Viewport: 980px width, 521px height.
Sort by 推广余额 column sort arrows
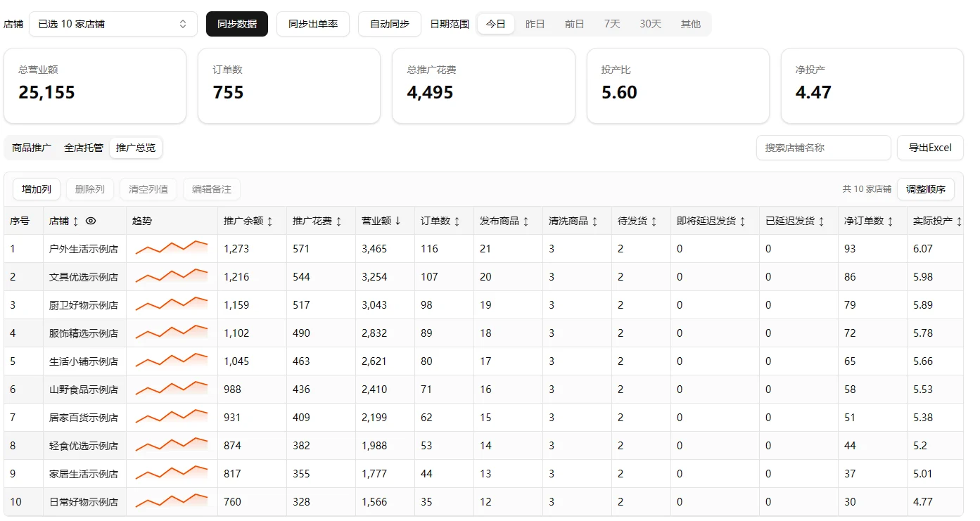(269, 221)
